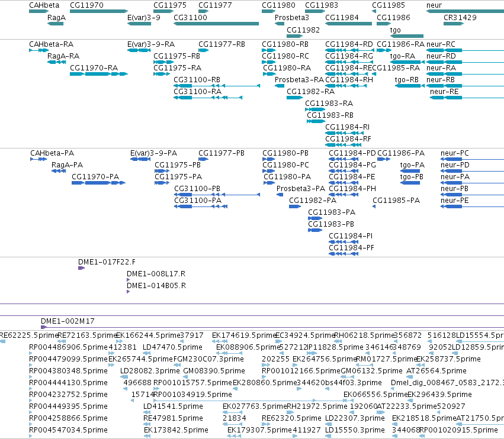This screenshot has height=439, width=504.
Task: Select EST EK173842.5prime
Action: click(147, 436)
